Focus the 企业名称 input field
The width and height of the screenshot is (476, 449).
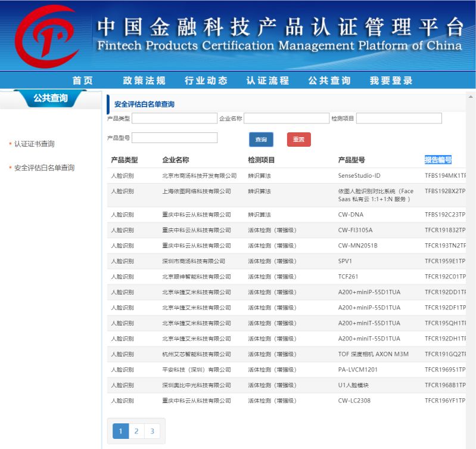[x=287, y=119]
